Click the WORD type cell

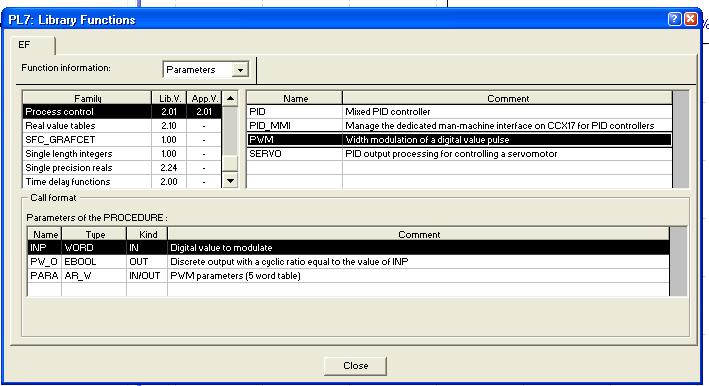click(94, 248)
